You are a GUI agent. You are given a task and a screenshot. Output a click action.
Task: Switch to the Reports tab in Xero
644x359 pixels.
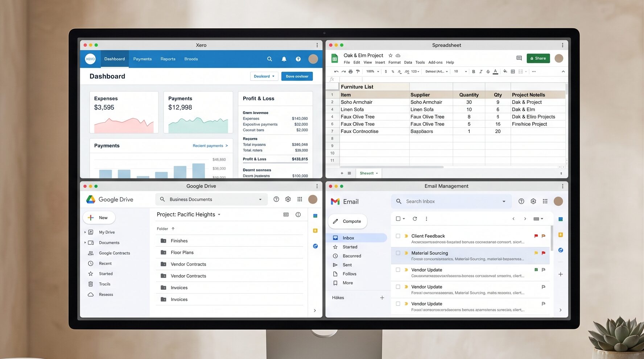(x=168, y=59)
